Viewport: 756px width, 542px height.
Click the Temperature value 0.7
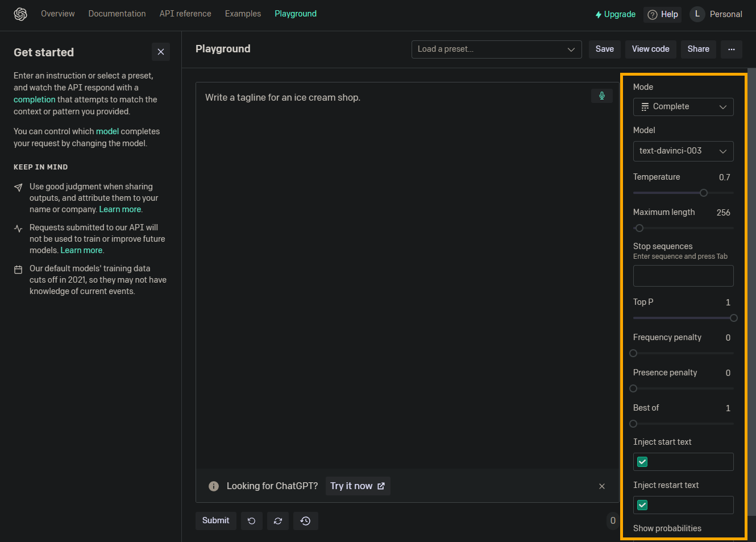coord(724,177)
